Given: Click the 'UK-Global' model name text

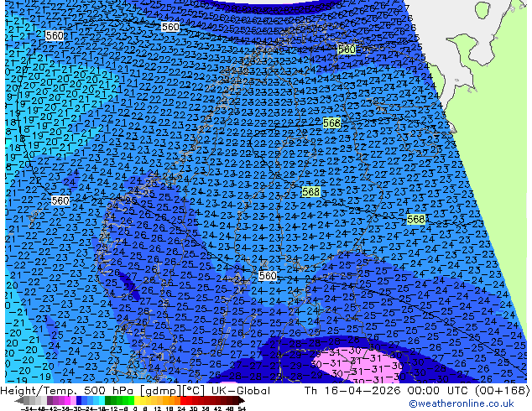Looking at the screenshot, I should pos(241,391).
